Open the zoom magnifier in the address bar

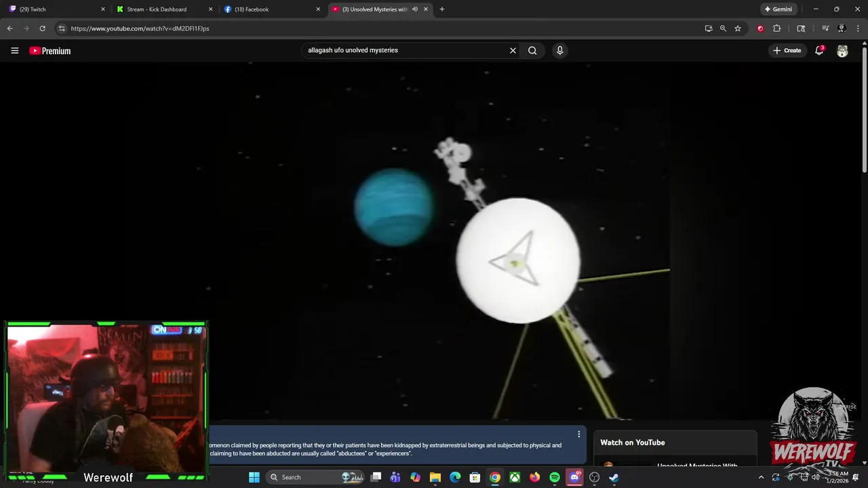[x=723, y=28]
